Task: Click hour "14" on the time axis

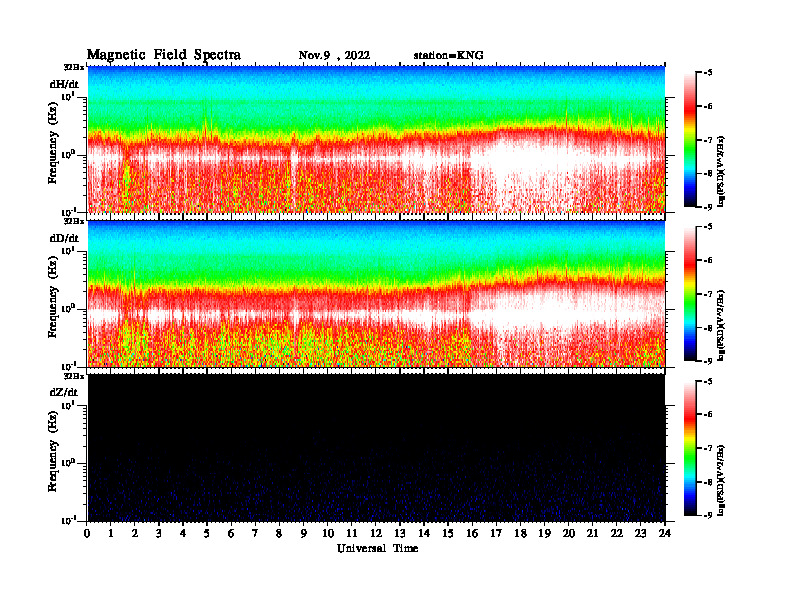Action: tap(424, 534)
